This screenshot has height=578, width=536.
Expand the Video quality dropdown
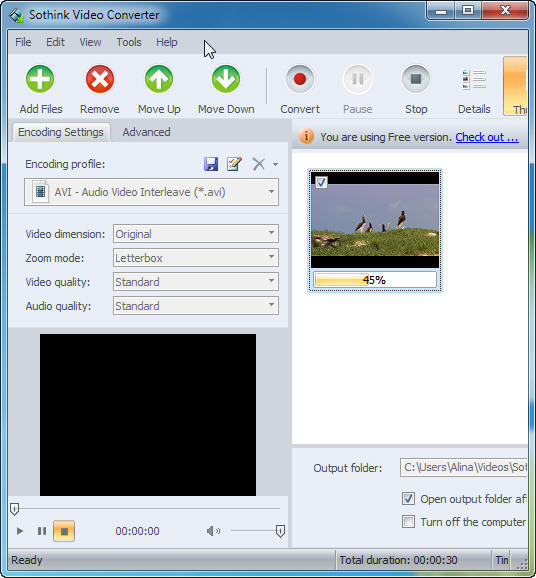(196, 282)
